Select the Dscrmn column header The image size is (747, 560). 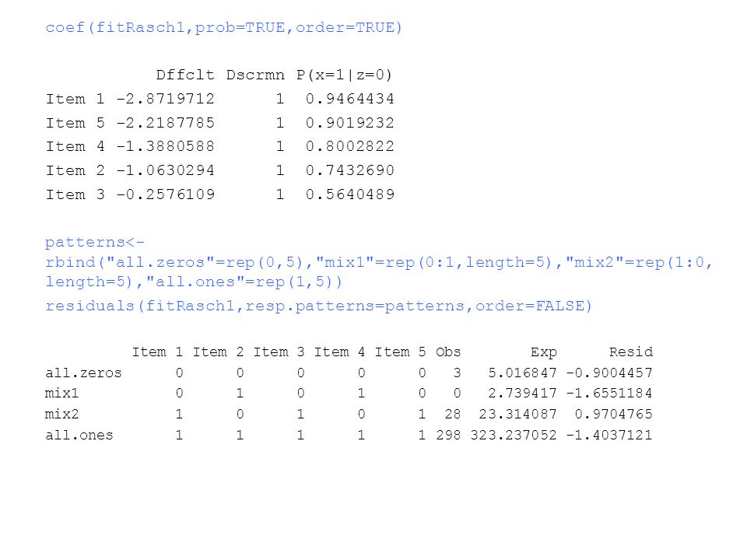pyautogui.click(x=255, y=75)
